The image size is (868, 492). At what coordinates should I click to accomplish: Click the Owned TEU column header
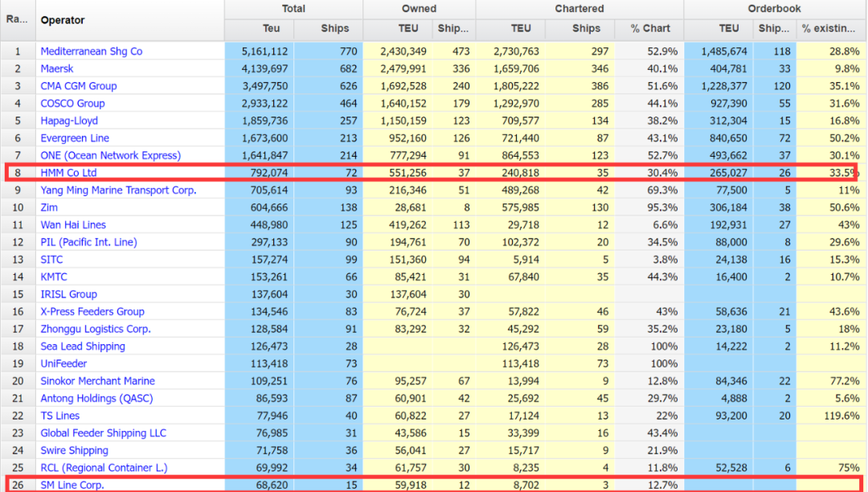coord(408,29)
